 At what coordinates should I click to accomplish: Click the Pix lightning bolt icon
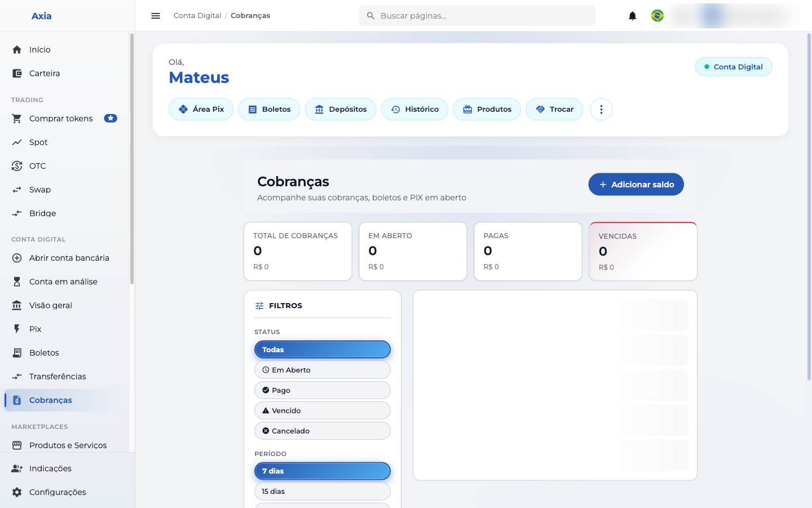pos(17,329)
